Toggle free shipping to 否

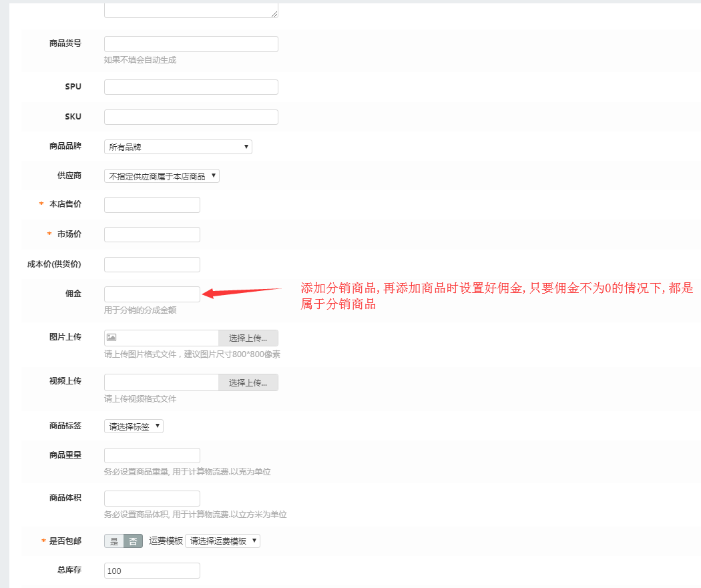point(133,541)
